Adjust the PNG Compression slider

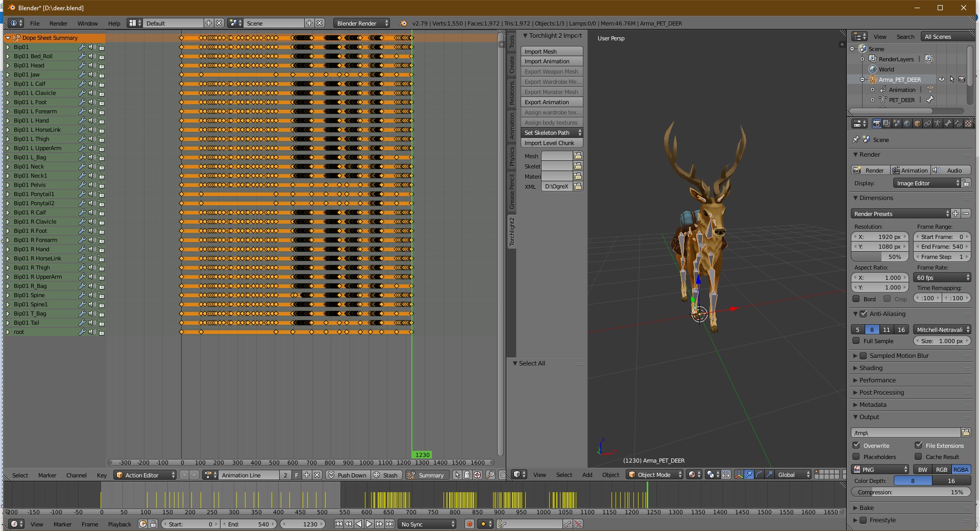911,492
